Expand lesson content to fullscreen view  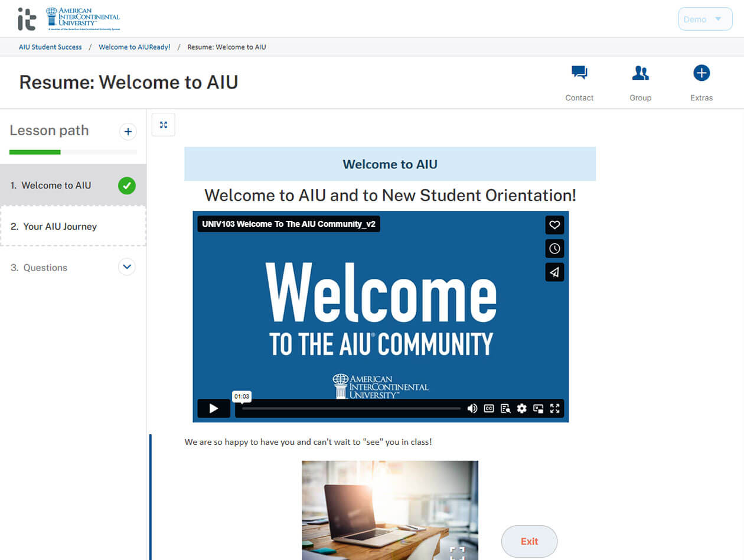(164, 125)
